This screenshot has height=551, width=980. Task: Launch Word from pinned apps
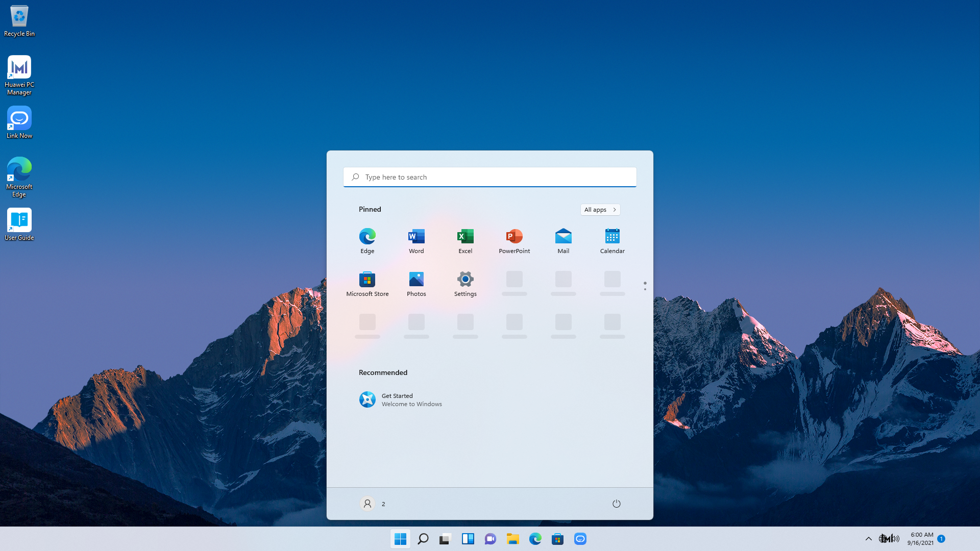point(416,241)
